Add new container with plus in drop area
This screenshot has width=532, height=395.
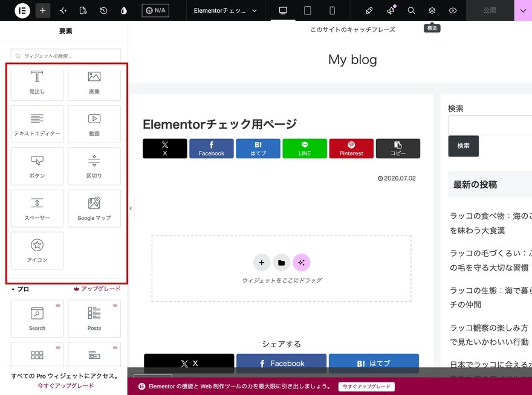coord(262,263)
